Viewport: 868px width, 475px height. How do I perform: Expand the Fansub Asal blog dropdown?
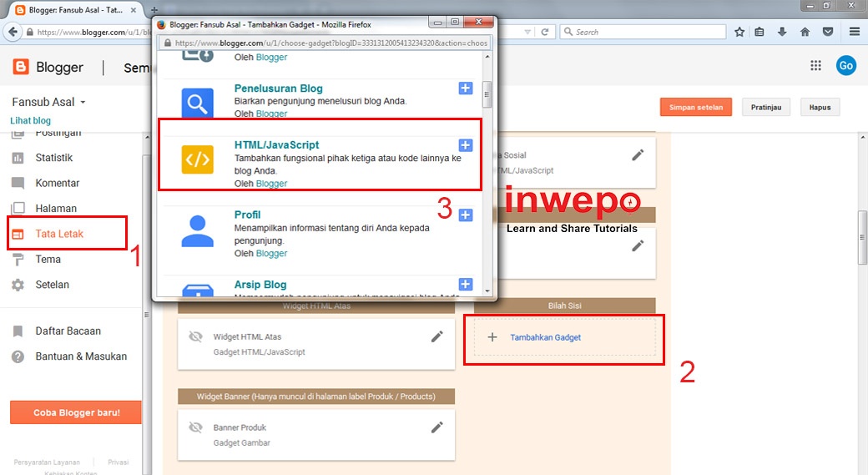83,103
